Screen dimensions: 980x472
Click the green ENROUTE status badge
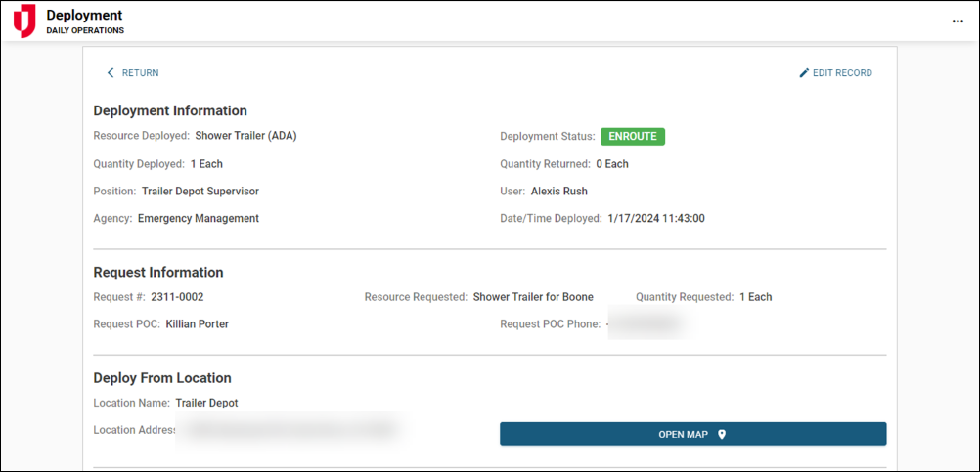632,137
